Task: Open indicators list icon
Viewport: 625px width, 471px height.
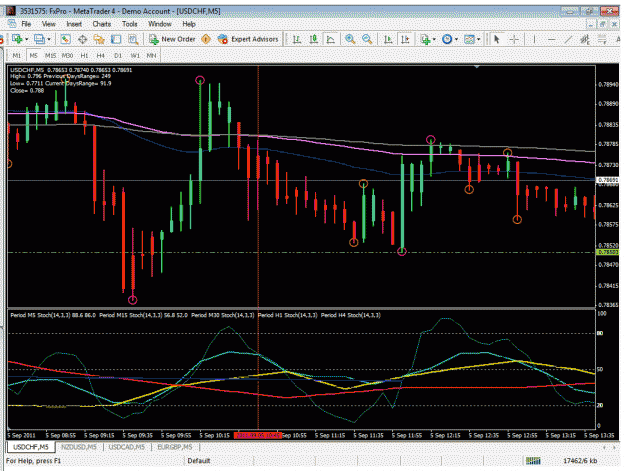Action: 425,39
